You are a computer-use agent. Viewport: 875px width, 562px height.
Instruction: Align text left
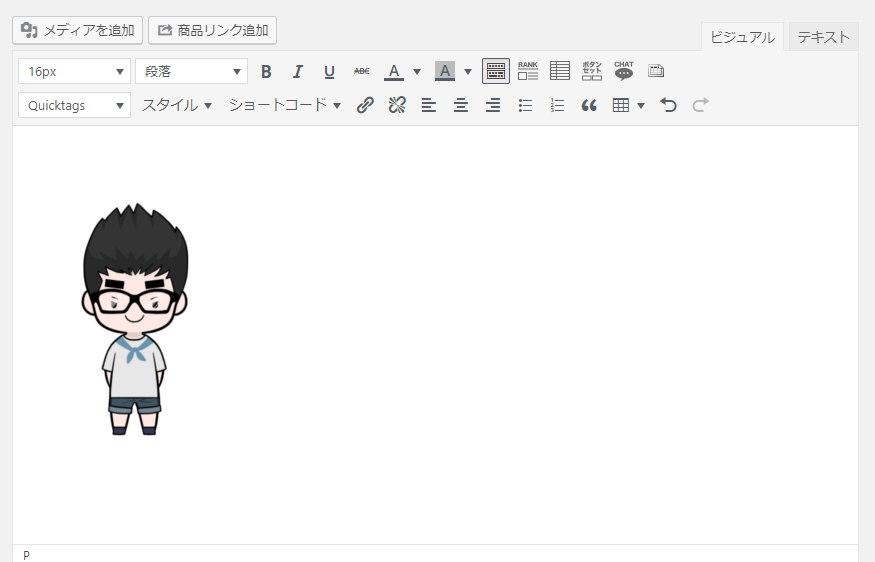429,105
